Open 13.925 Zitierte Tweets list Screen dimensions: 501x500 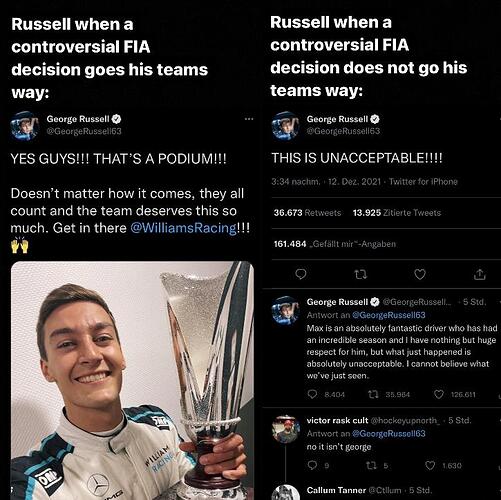397,213
